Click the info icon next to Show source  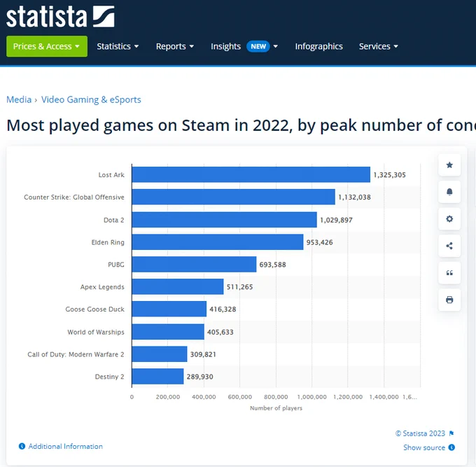coord(451,447)
